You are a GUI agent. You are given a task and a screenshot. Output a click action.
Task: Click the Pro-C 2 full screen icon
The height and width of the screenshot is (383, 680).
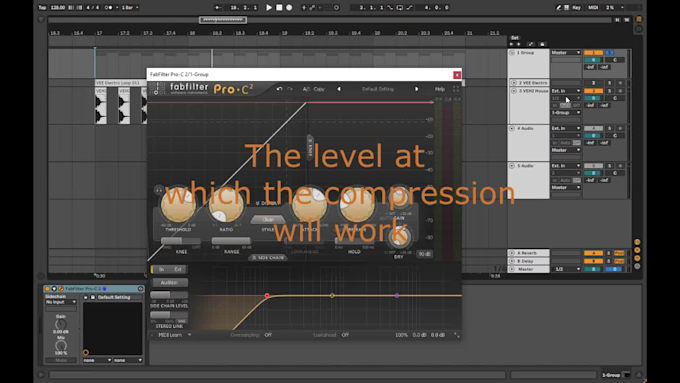(x=456, y=89)
